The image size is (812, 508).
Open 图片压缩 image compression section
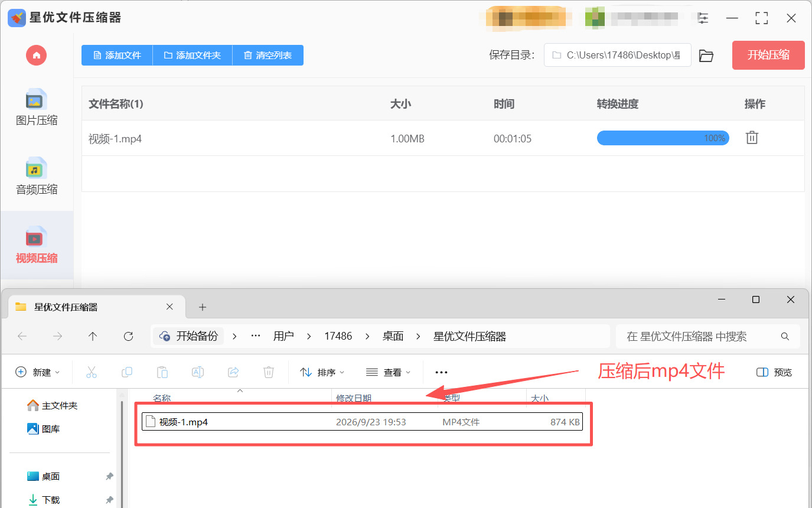click(x=37, y=108)
